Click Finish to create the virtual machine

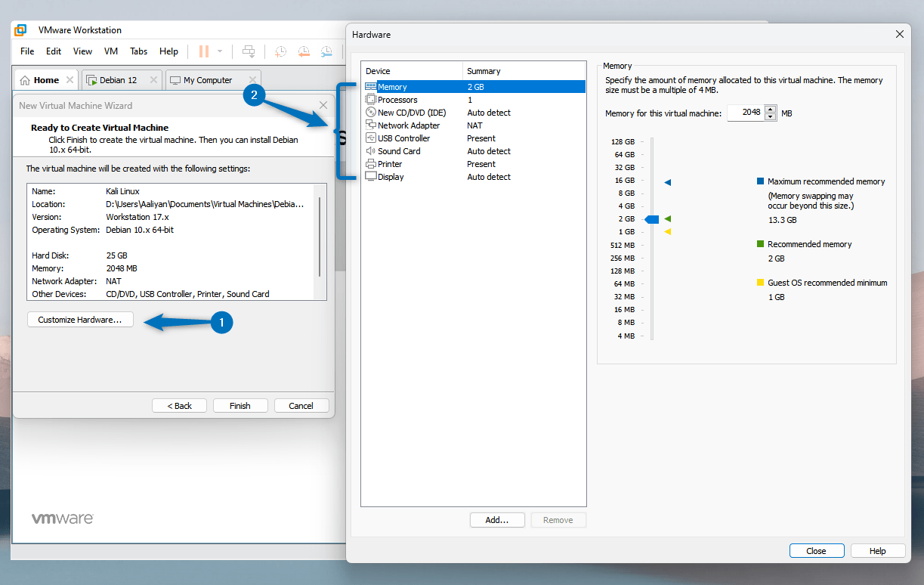[239, 405]
